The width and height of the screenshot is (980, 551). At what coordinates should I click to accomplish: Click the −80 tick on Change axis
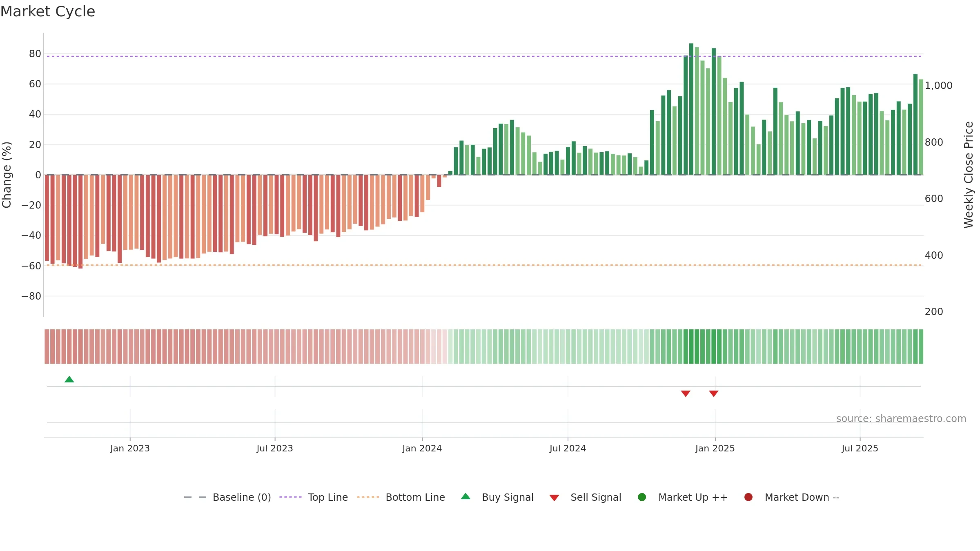[31, 296]
